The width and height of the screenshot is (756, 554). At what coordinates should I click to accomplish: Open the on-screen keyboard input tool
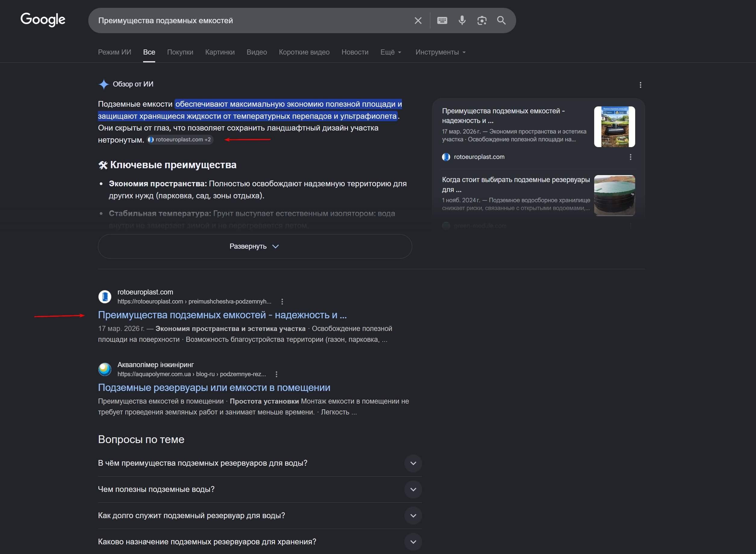tap(442, 20)
